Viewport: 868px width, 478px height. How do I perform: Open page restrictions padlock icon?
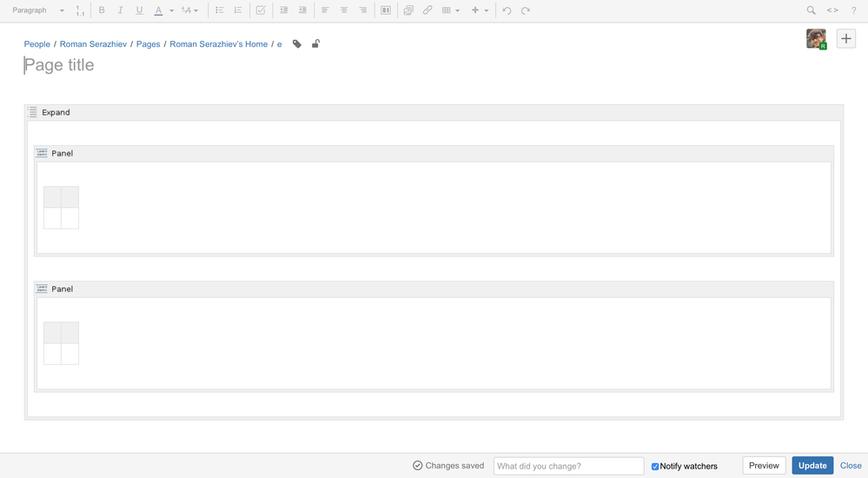[315, 43]
